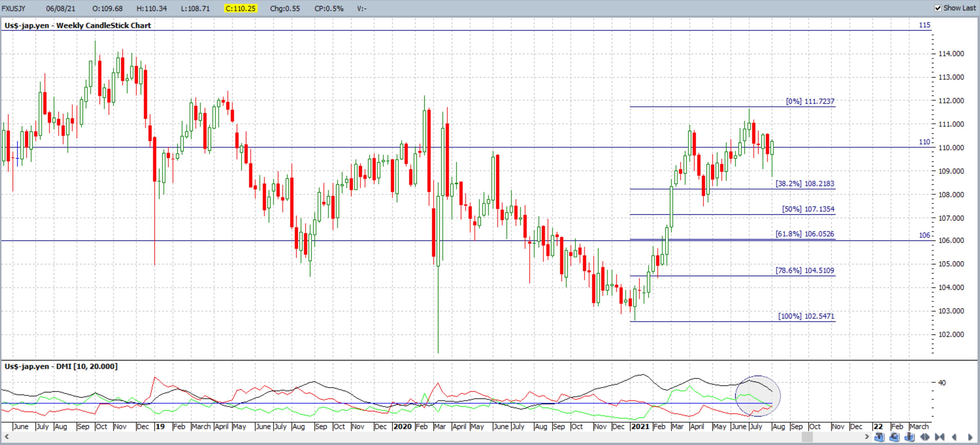Screen dimensions: 980x445
Task: Click the change value Chg:0.55
Action: 285,8
